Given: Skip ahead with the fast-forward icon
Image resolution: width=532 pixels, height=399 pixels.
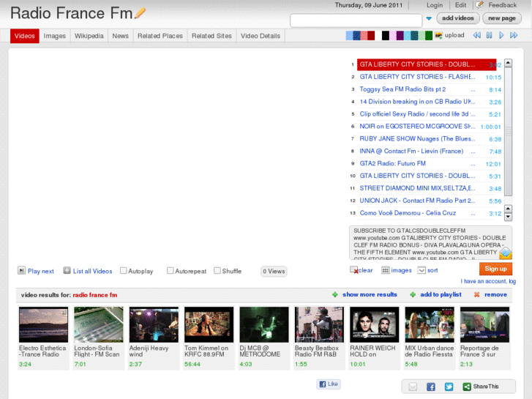Looking at the screenshot, I should point(514,35).
